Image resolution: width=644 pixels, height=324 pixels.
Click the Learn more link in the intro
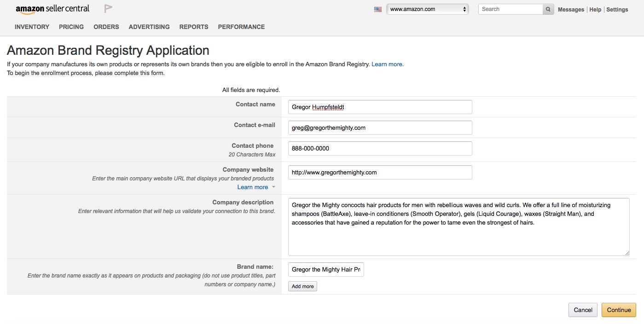click(387, 64)
